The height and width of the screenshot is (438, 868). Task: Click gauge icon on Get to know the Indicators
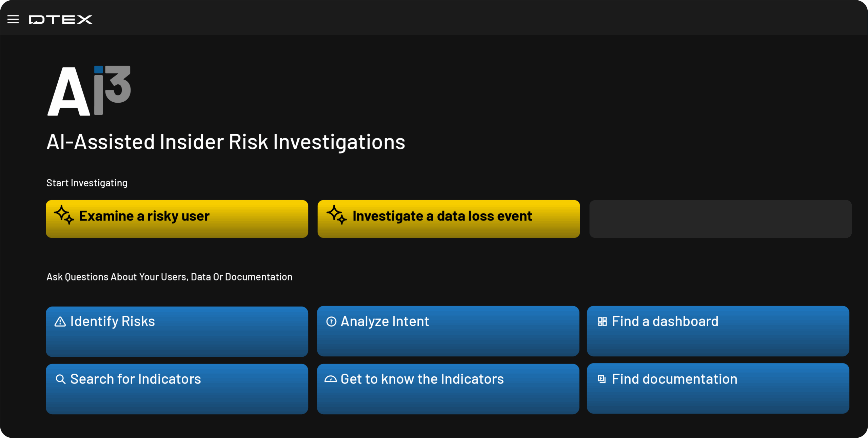pyautogui.click(x=331, y=379)
